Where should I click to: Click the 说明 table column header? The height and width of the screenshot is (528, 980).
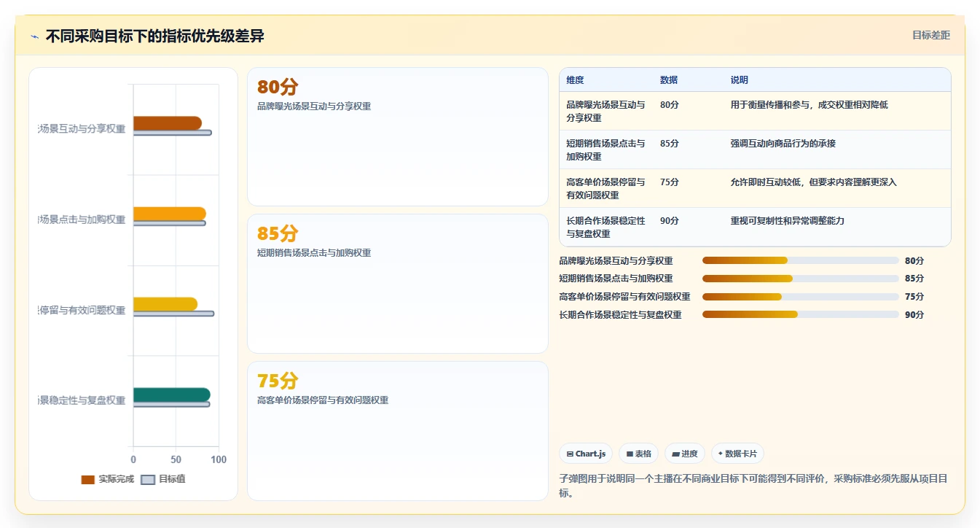[x=740, y=80]
